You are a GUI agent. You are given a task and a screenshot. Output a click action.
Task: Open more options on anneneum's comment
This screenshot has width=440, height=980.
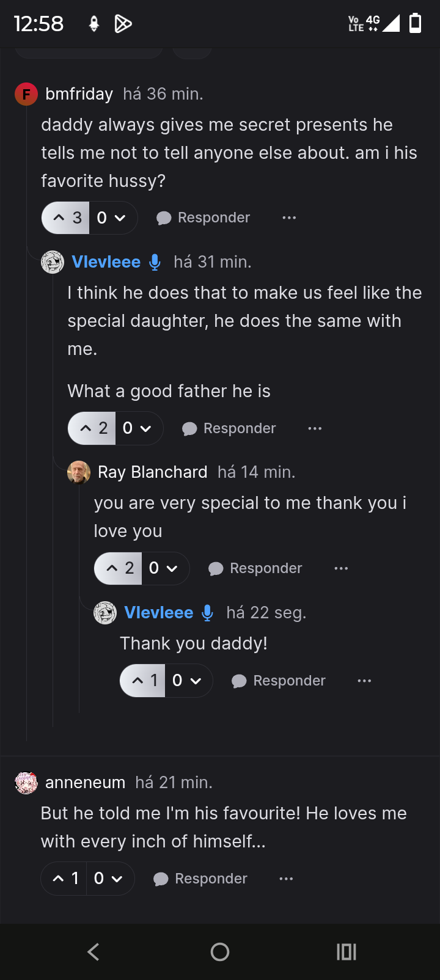(x=286, y=879)
